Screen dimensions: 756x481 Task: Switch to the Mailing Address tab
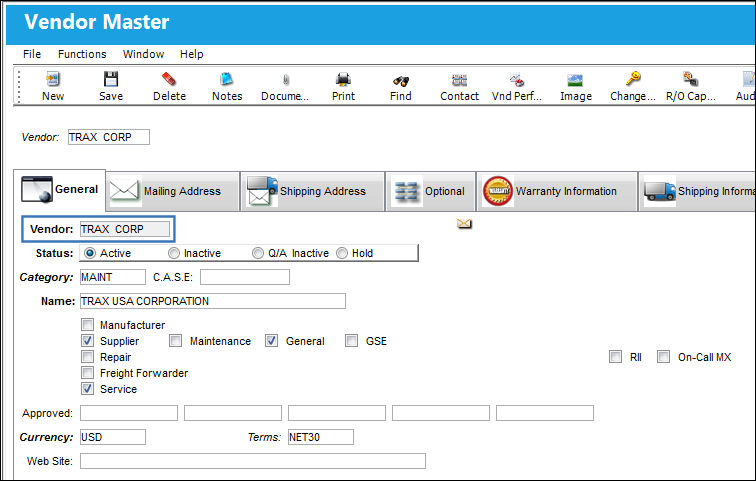(x=173, y=191)
